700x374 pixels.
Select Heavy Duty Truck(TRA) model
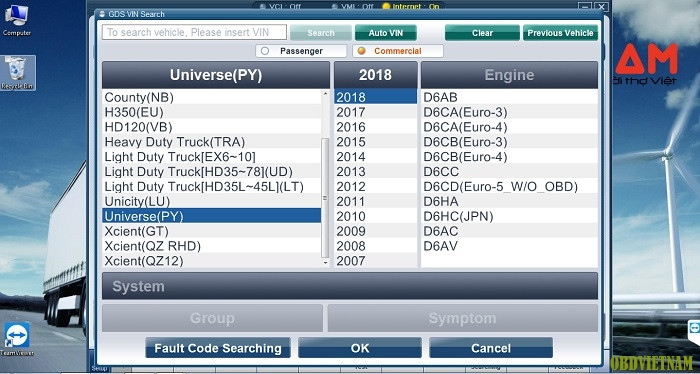[x=212, y=141]
